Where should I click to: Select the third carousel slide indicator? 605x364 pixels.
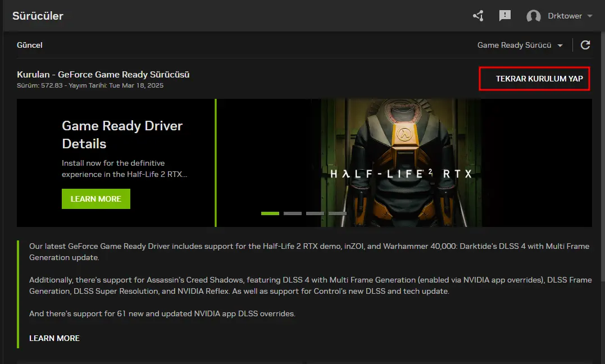[315, 213]
